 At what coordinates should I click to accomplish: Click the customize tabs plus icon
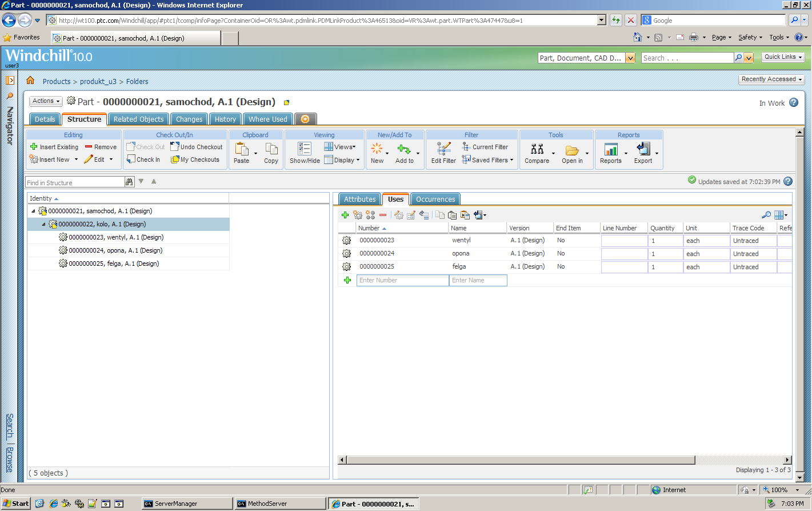coord(305,119)
